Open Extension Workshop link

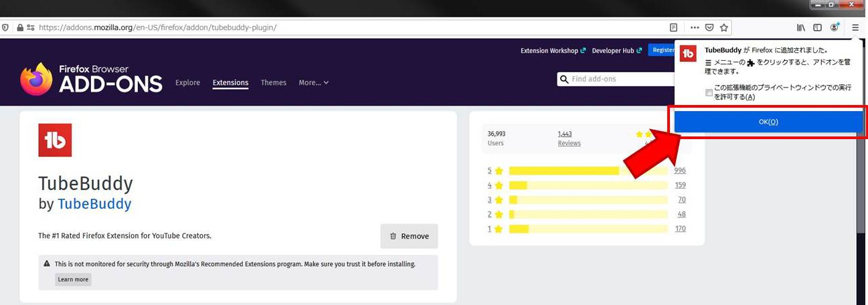click(553, 51)
